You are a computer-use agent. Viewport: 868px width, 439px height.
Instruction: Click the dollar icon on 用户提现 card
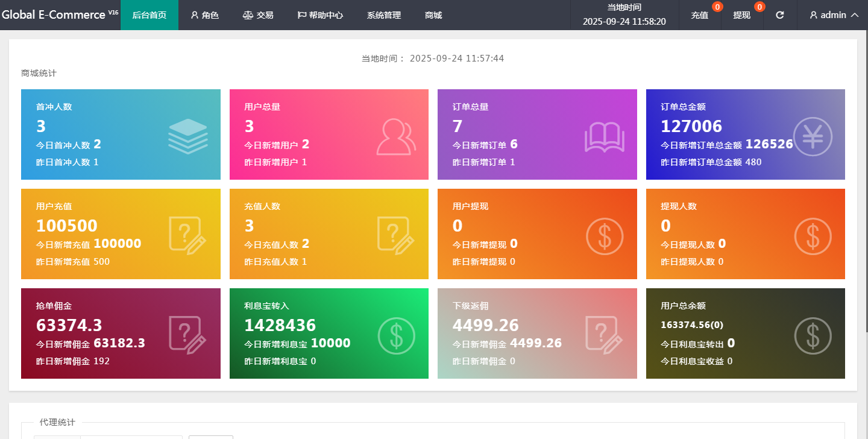pyautogui.click(x=604, y=235)
